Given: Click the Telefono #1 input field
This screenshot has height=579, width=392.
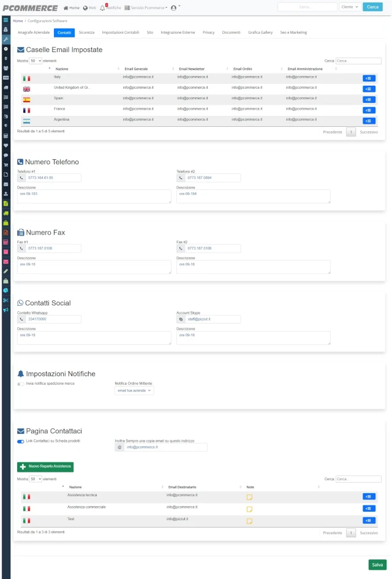Looking at the screenshot, I should [53, 178].
